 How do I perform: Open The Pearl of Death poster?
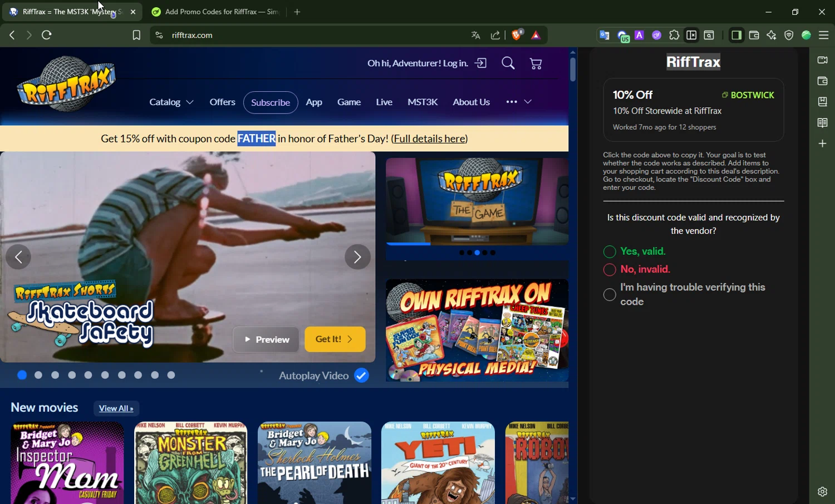315,463
